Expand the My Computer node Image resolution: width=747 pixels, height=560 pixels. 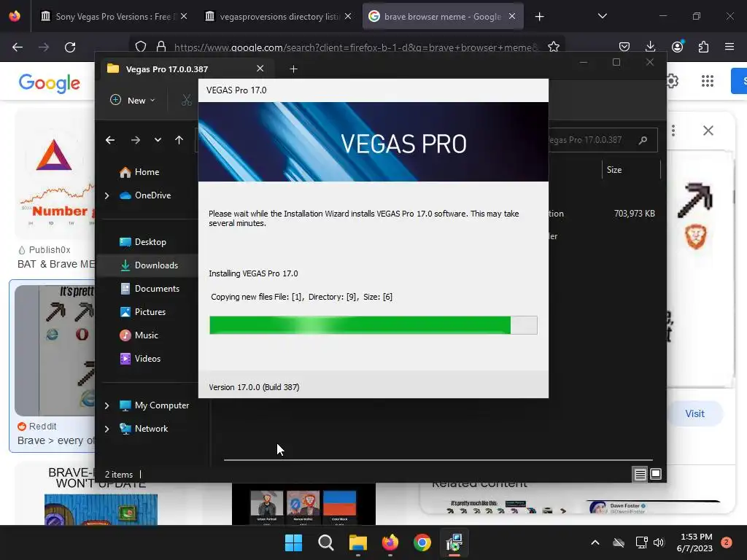point(107,405)
